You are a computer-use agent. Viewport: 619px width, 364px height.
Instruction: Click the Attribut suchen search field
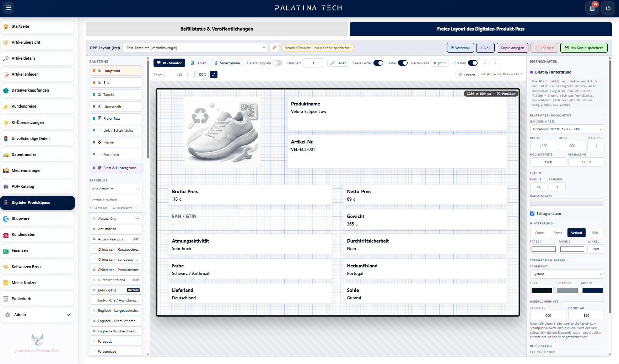[x=116, y=200]
